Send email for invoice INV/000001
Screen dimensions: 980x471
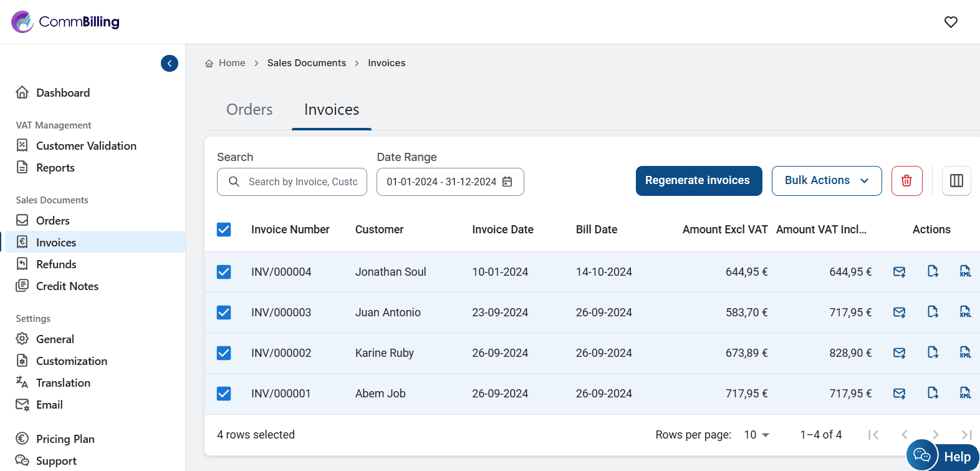click(899, 394)
